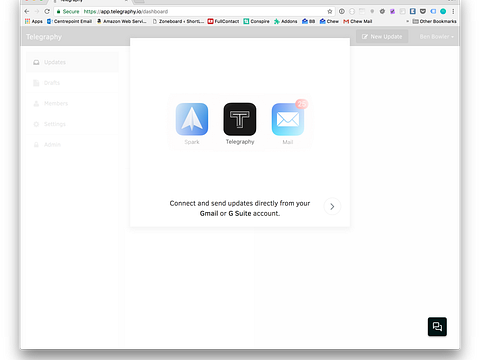Bookmark this page with the star
This screenshot has width=480, height=360.
[330, 11]
